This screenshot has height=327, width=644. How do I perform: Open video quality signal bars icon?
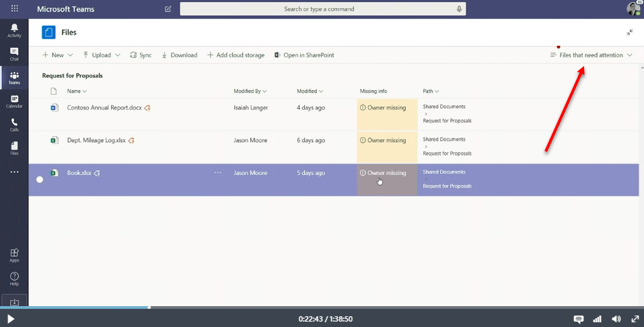597,319
